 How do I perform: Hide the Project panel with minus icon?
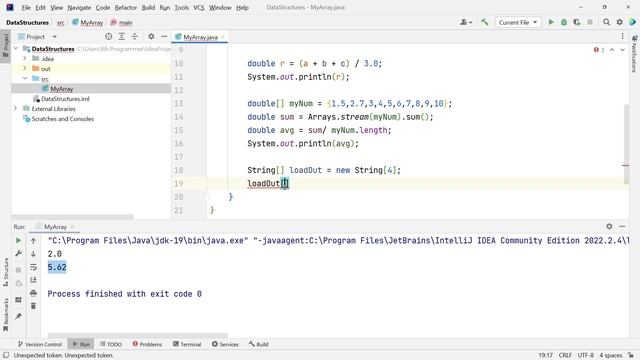coord(164,36)
